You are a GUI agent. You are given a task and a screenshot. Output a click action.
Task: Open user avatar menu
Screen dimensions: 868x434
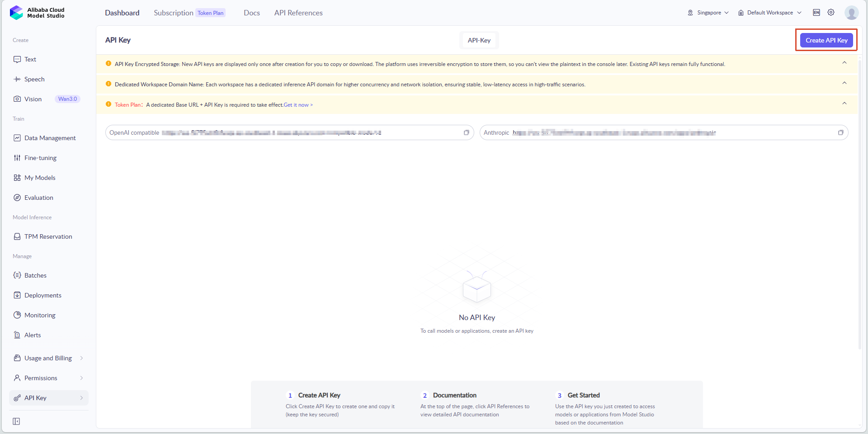point(852,13)
